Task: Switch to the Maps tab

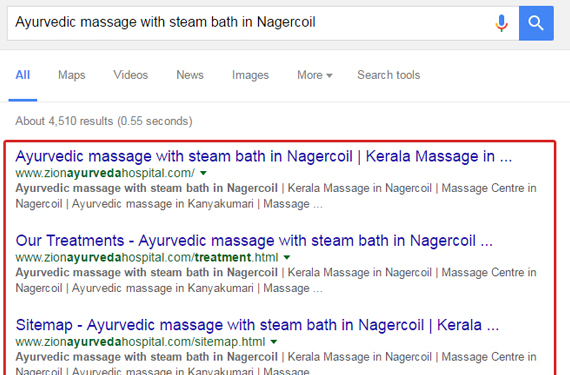Action: (x=72, y=75)
